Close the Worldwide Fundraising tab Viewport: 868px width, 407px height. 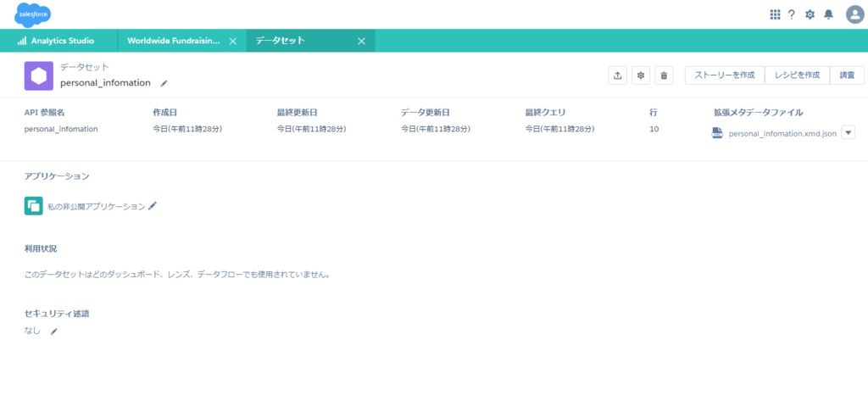(233, 41)
